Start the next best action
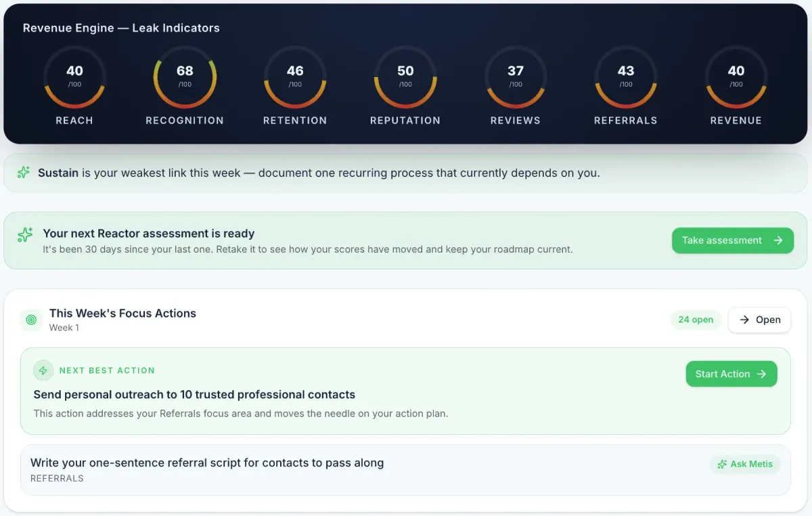 pyautogui.click(x=731, y=374)
